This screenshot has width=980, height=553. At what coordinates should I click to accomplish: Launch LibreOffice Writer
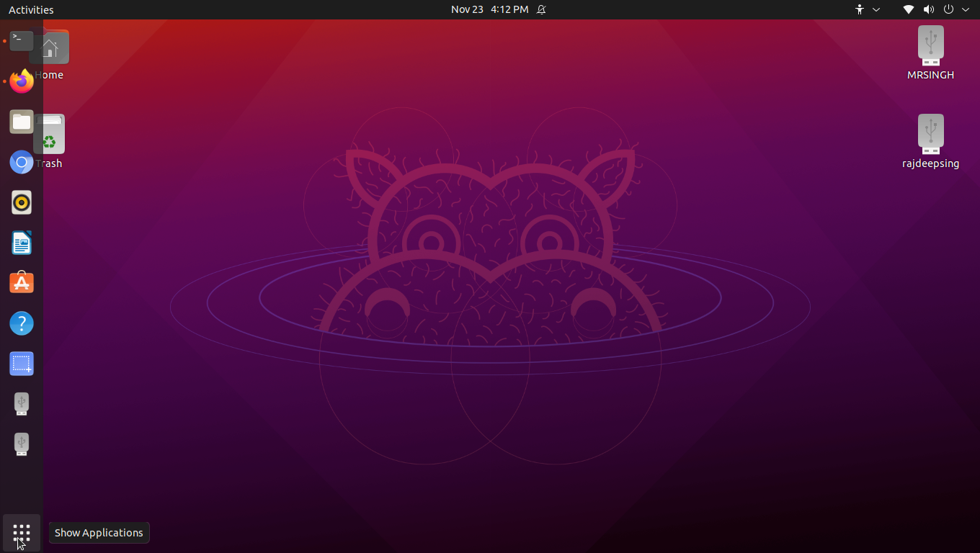(x=22, y=243)
